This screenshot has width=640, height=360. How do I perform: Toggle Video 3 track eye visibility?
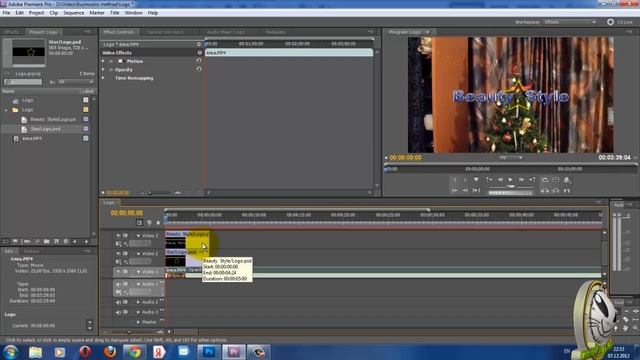(118, 236)
